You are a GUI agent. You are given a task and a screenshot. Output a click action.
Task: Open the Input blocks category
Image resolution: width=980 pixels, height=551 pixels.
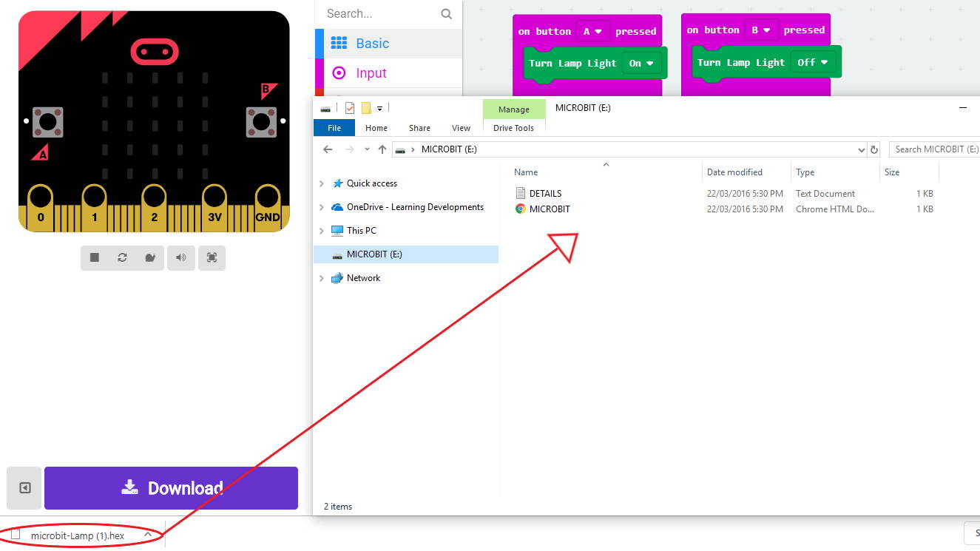[388, 73]
